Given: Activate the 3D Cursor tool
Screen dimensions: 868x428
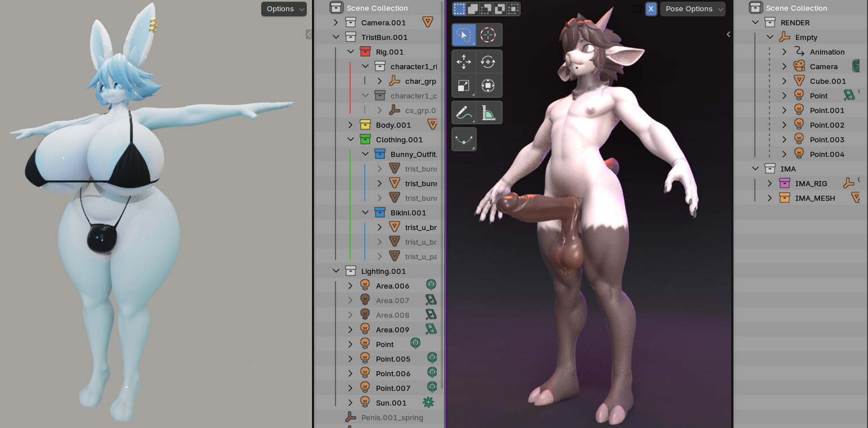Looking at the screenshot, I should (488, 35).
